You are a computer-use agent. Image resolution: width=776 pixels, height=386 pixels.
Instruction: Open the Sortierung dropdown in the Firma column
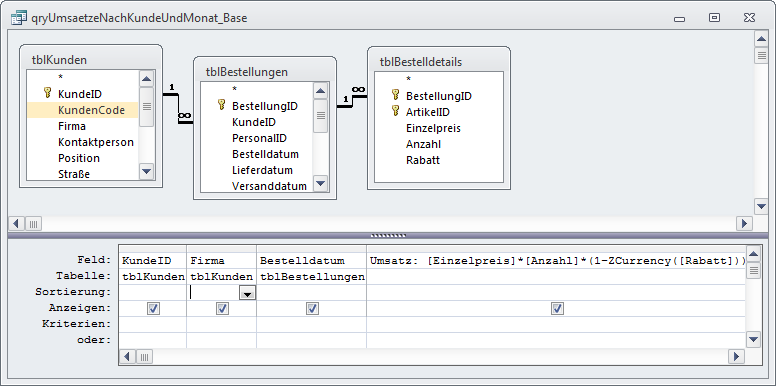click(x=247, y=293)
